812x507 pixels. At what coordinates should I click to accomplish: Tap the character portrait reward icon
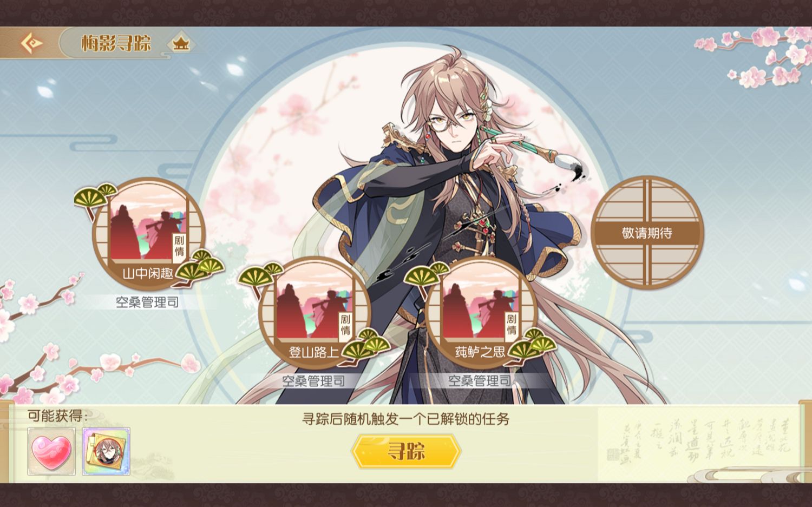pyautogui.click(x=106, y=451)
